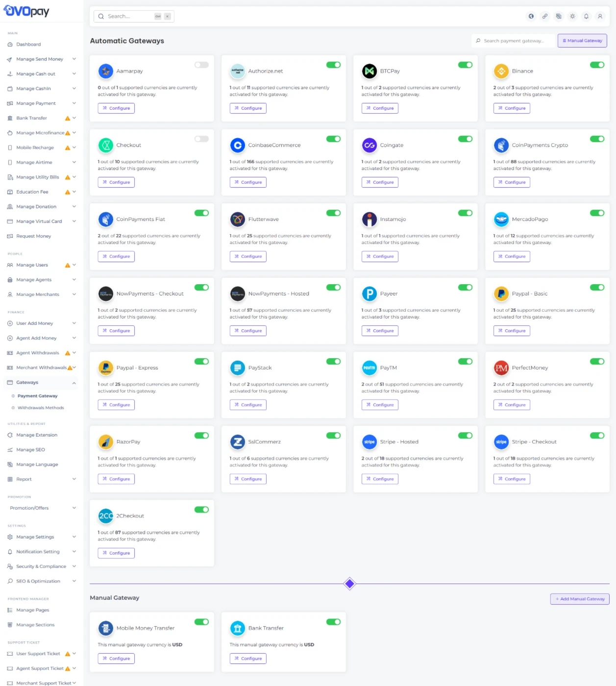Click the Search payment gateway field
This screenshot has width=616, height=686.
pos(513,41)
